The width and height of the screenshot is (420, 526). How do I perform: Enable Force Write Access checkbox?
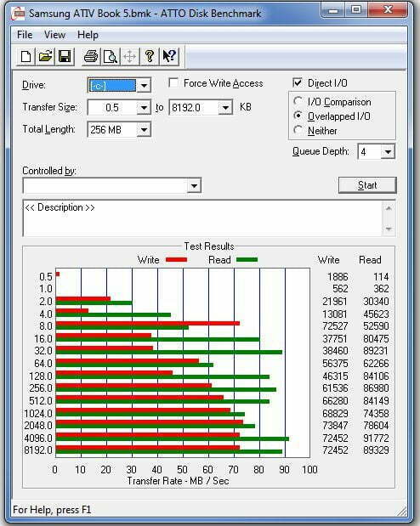(x=173, y=83)
